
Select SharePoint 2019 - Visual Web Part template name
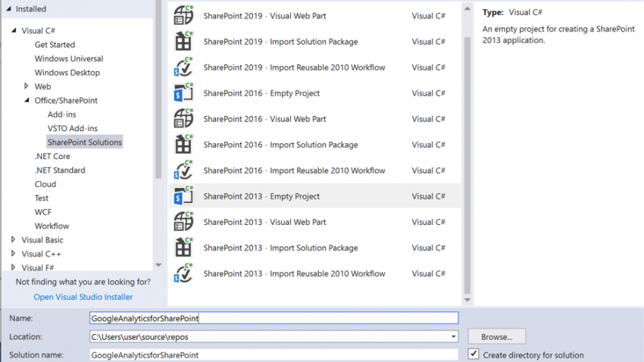pyautogui.click(x=264, y=16)
